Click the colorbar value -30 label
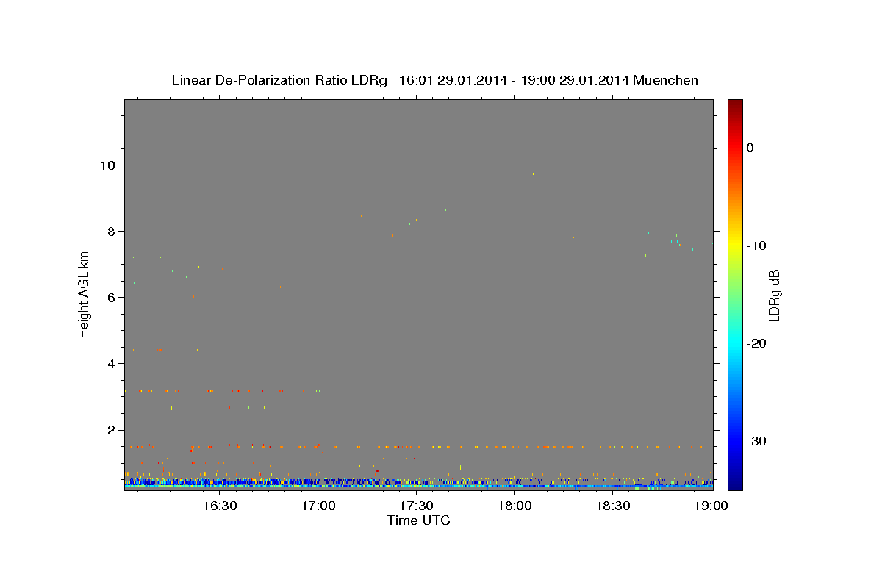The height and width of the screenshot is (588, 882). [756, 441]
